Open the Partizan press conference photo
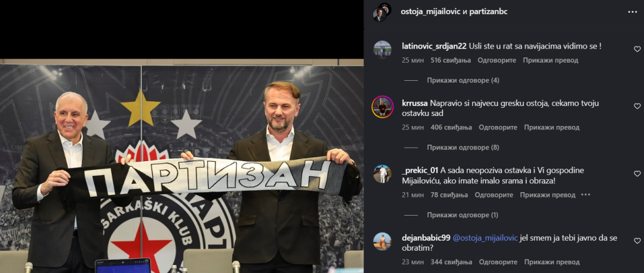Image resolution: width=644 pixels, height=273 pixels. coord(181,166)
